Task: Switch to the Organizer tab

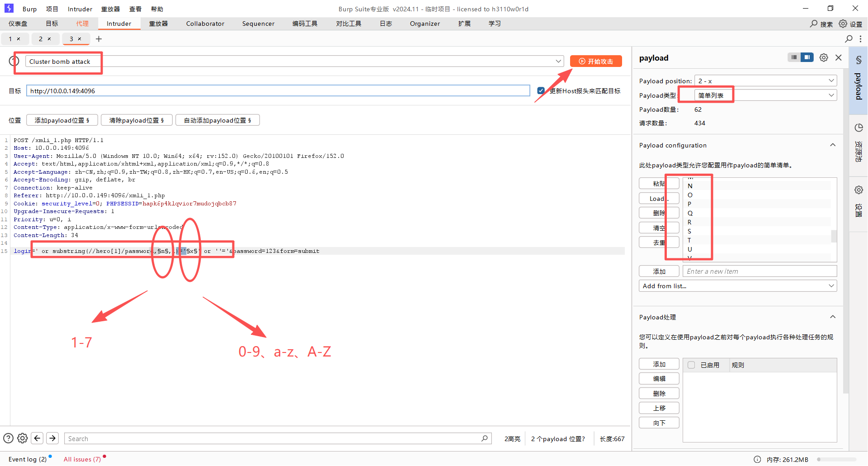Action: pyautogui.click(x=425, y=24)
